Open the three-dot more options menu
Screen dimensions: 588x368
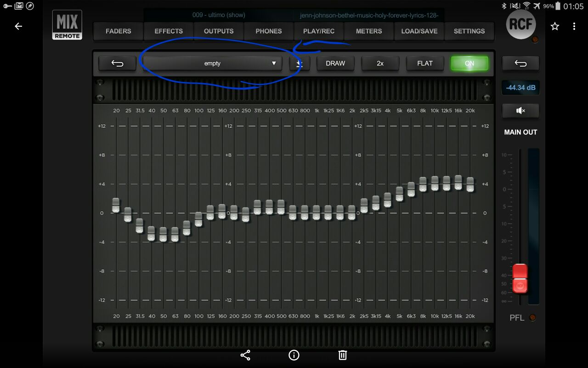coord(574,26)
